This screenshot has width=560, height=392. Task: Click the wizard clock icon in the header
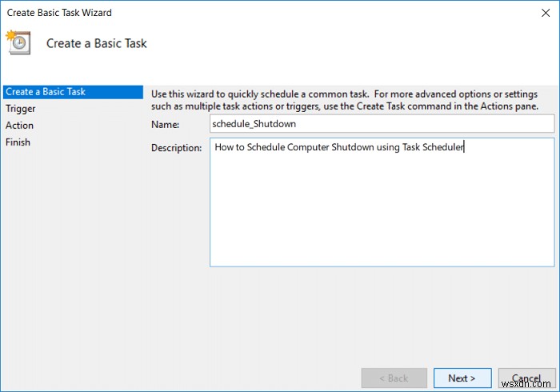coord(18,42)
